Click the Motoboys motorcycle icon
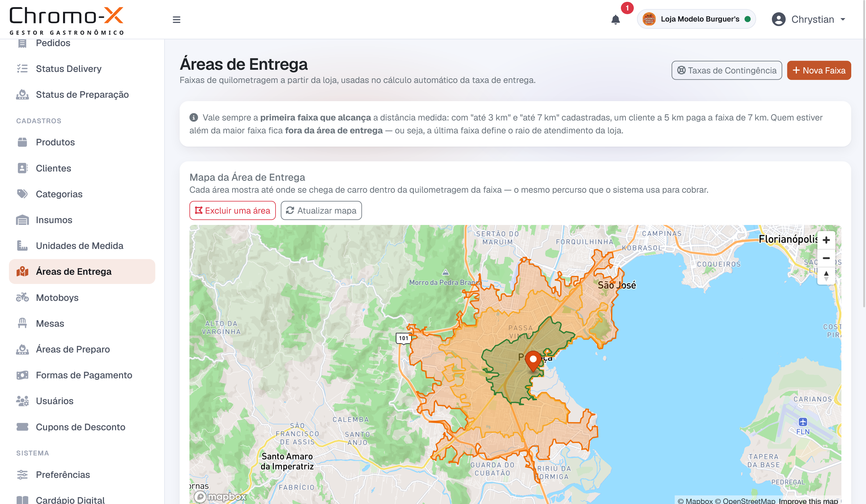 click(22, 297)
